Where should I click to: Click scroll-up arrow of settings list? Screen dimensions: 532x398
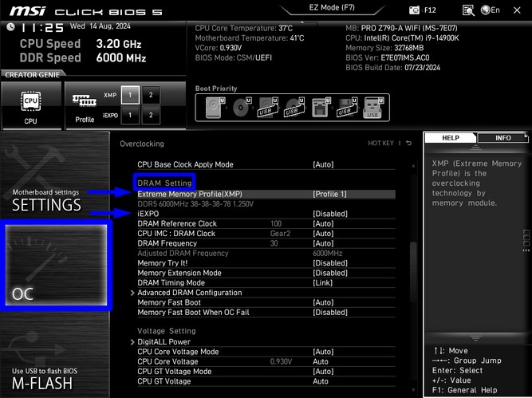[413, 166]
